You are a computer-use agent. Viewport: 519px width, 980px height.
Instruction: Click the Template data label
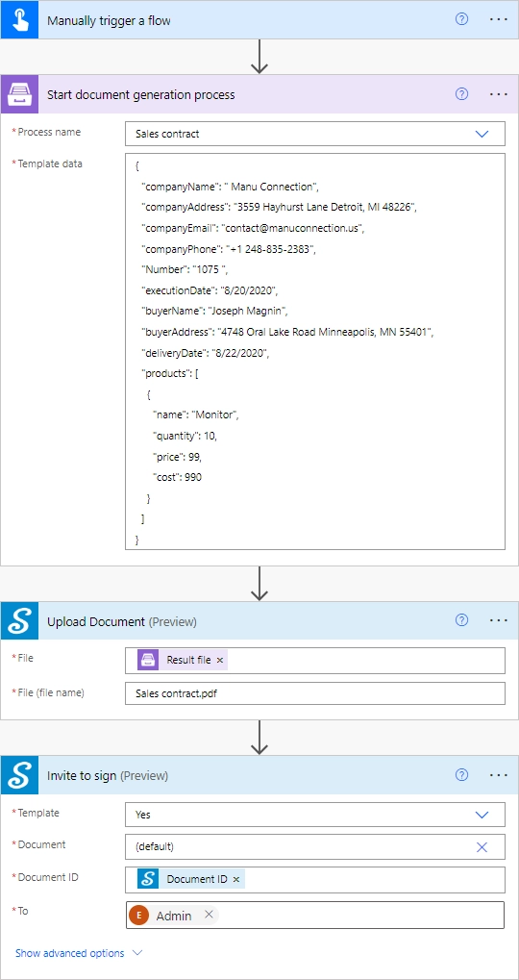[50, 163]
